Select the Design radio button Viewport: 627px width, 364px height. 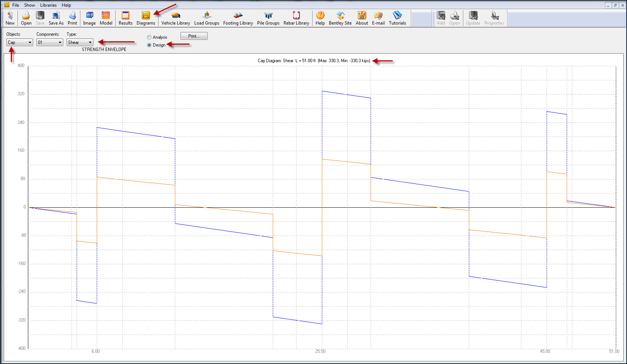pyautogui.click(x=149, y=45)
